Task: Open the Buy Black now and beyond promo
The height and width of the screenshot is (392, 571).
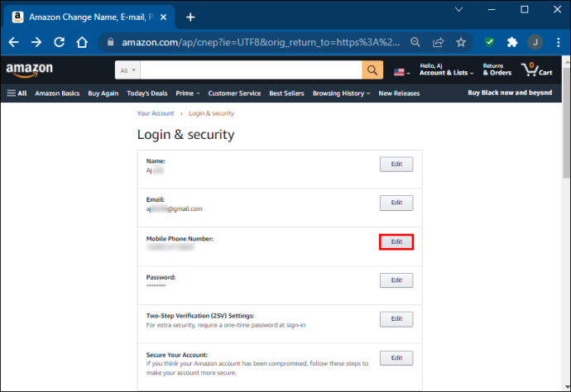Action: click(x=510, y=93)
